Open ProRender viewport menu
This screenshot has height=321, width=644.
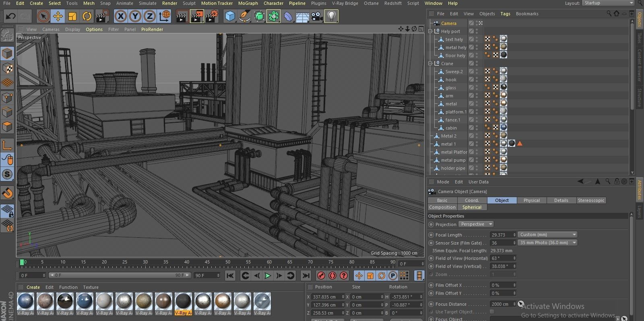[x=152, y=29]
